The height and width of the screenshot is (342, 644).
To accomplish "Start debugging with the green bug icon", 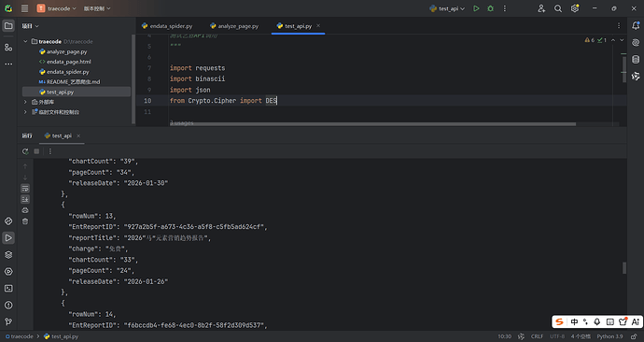I will coord(490,8).
